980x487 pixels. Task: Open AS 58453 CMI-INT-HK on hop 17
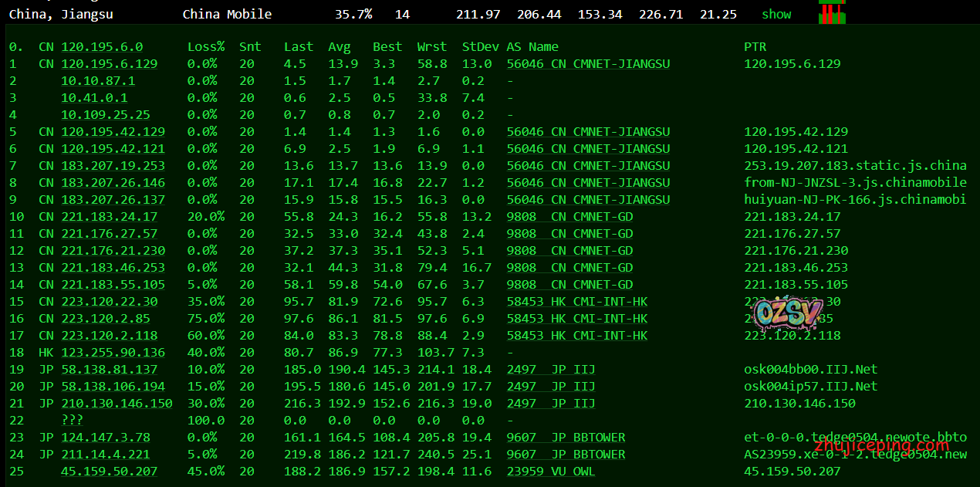(x=576, y=336)
